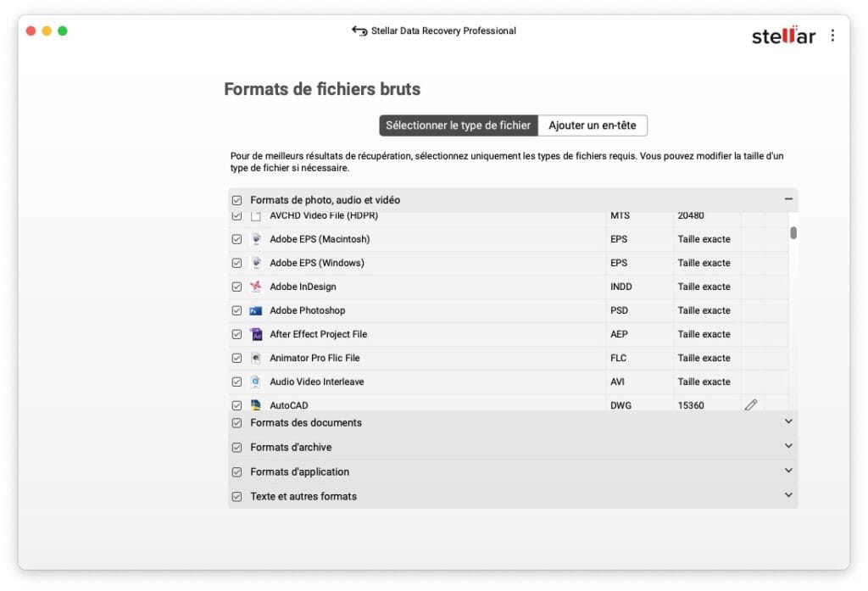The height and width of the screenshot is (591, 868).
Task: Select the Audio Video Interleave icon
Action: (256, 382)
